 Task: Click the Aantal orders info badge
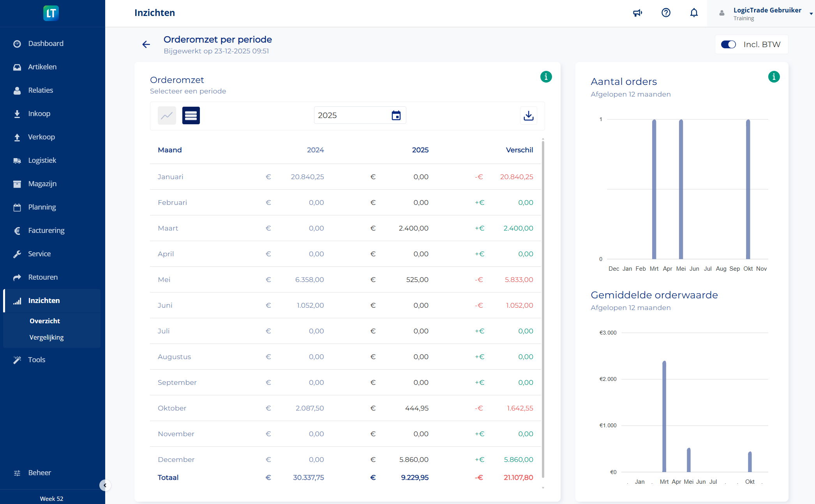(x=774, y=77)
